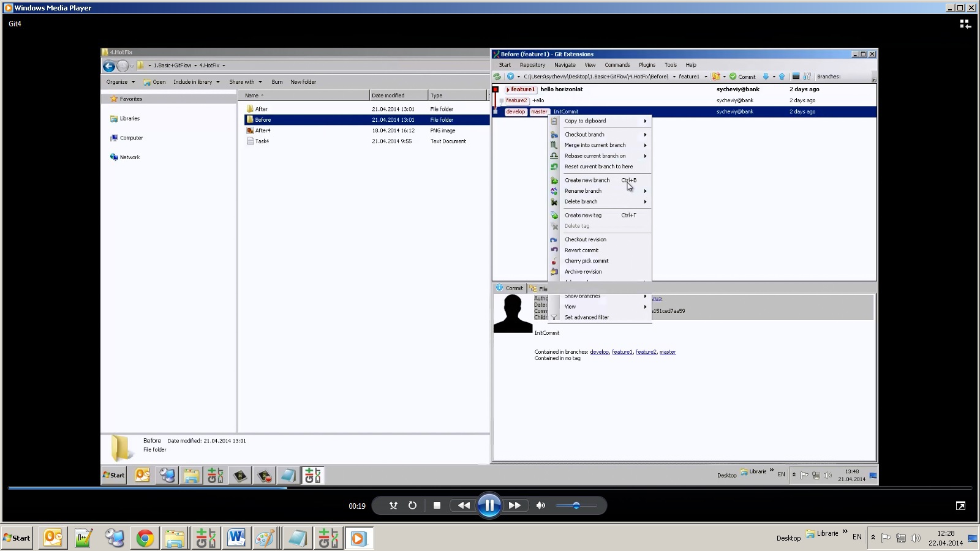Expand Checkout branch submenu

click(x=600, y=134)
